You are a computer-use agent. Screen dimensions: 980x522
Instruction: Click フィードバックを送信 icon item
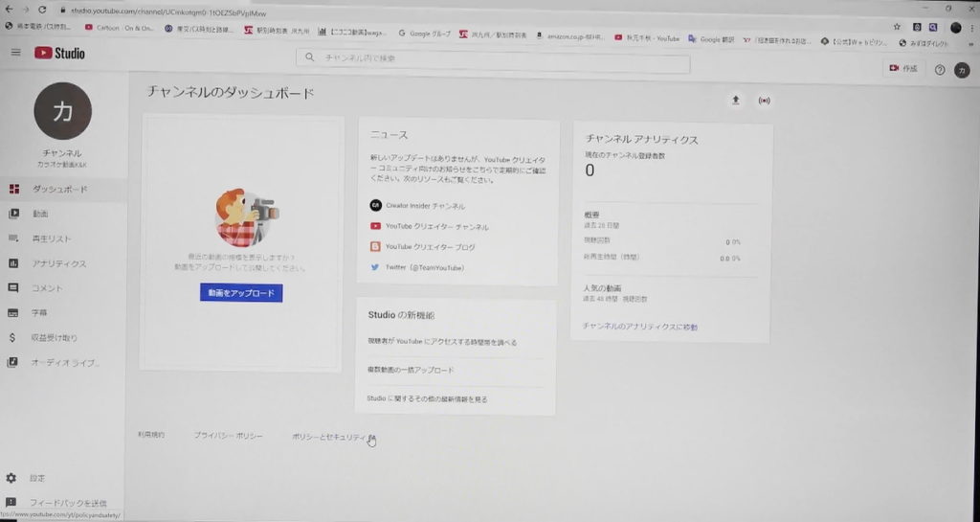pos(62,503)
